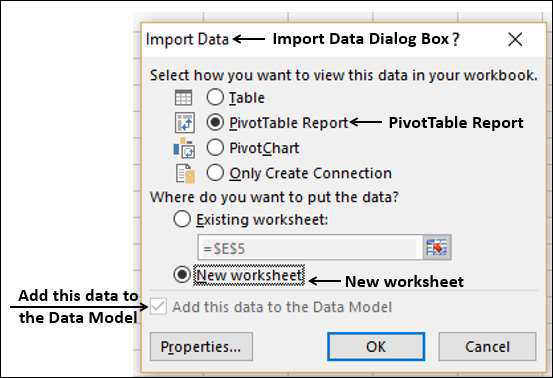Click the PivotTable Report icon
553x378 pixels.
coord(185,123)
